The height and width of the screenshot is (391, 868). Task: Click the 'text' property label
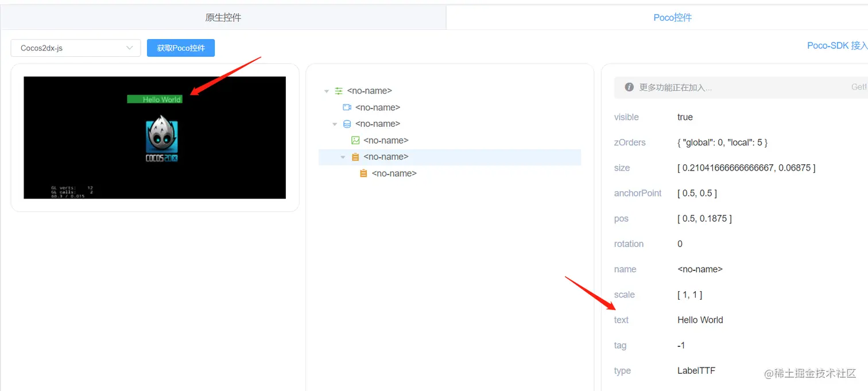(621, 320)
